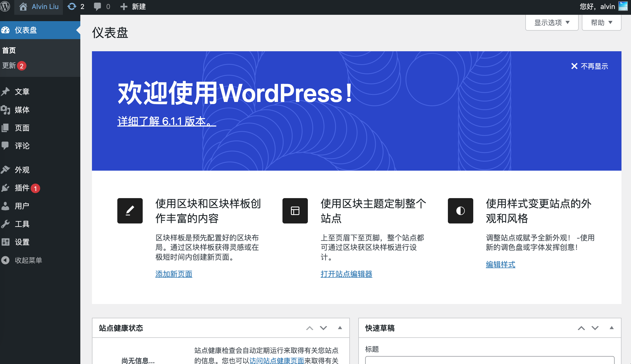This screenshot has width=631, height=364.
Task: Click the 插件 plug icon in the sidebar
Action: click(5, 188)
